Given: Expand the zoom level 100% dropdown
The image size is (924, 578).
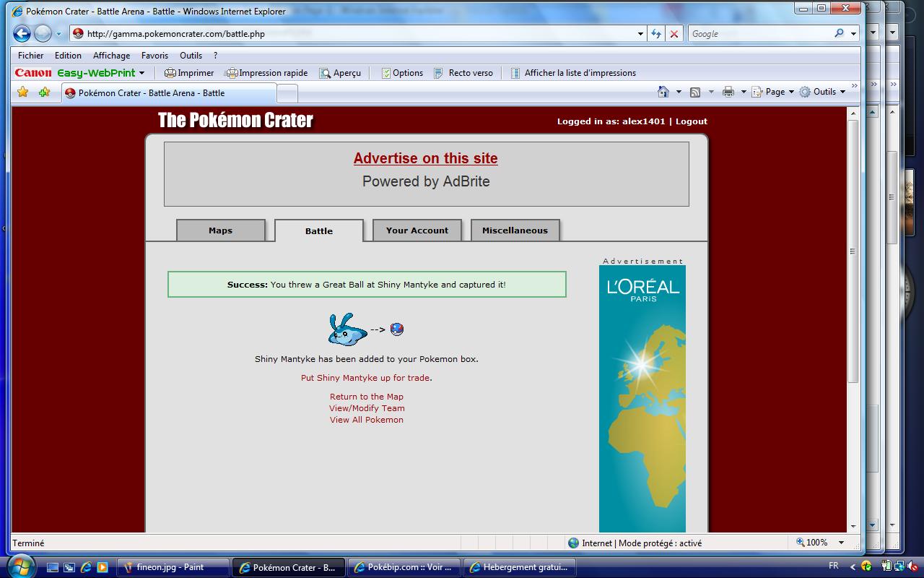Looking at the screenshot, I should click(841, 543).
